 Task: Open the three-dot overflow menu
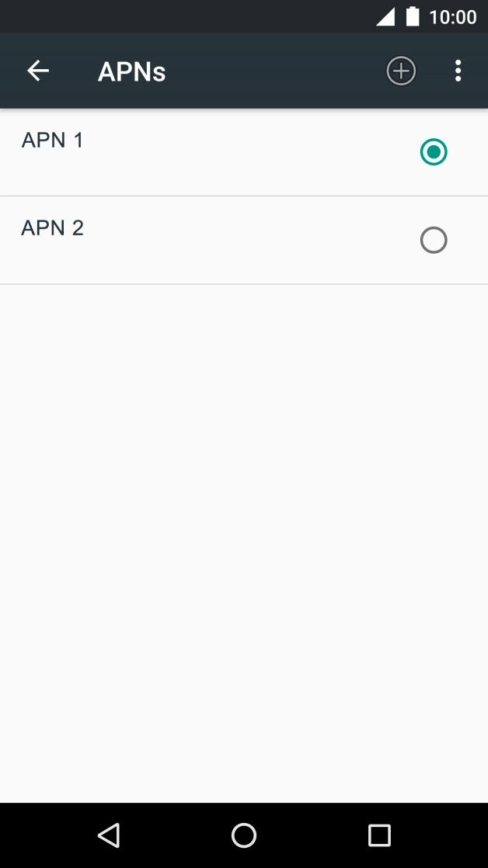pos(458,71)
